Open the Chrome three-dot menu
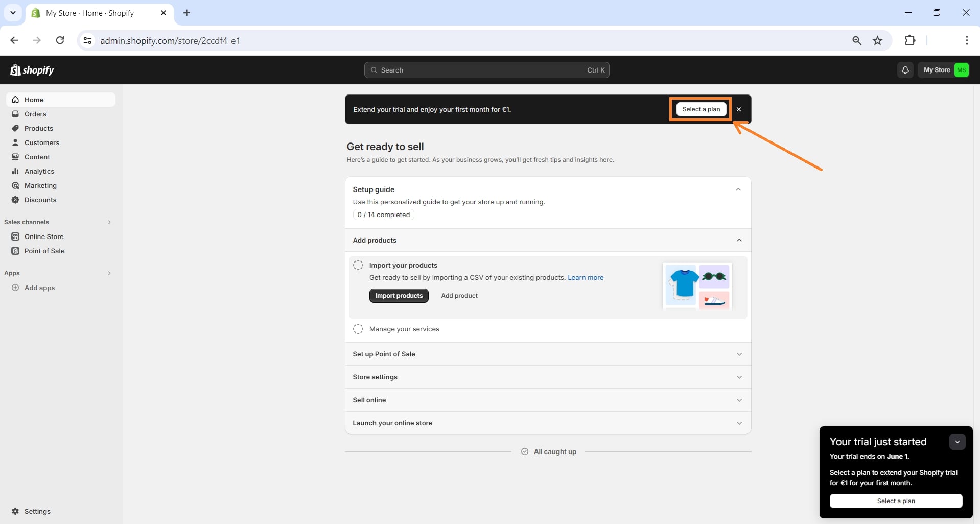 [x=966, y=40]
